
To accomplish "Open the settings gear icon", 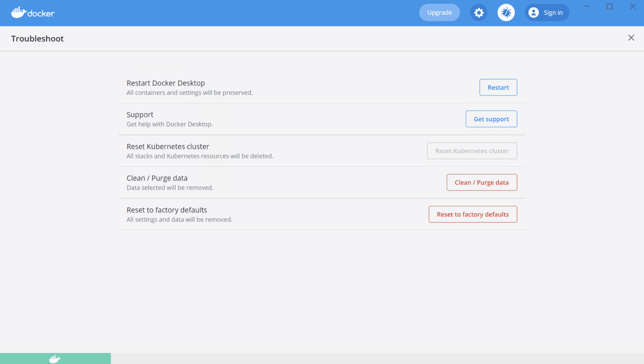I will point(479,13).
